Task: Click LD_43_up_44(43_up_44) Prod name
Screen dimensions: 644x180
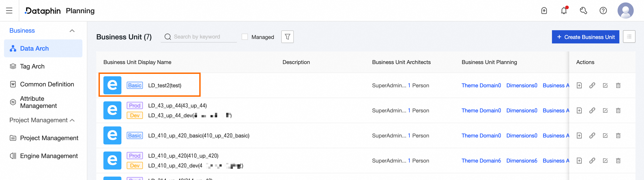Action: click(x=178, y=105)
